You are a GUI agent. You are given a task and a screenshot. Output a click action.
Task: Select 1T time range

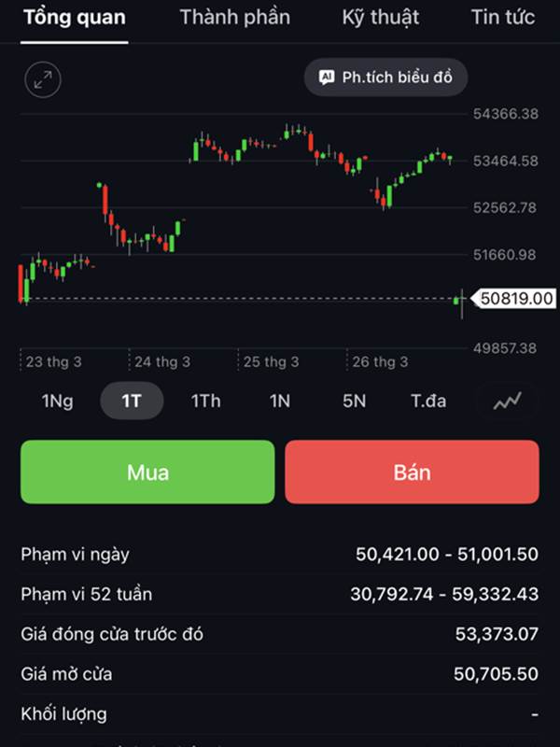tap(132, 401)
